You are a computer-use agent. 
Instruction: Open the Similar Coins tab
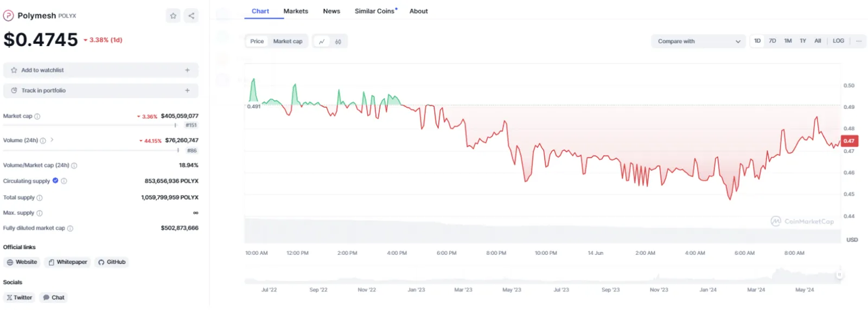coord(375,11)
